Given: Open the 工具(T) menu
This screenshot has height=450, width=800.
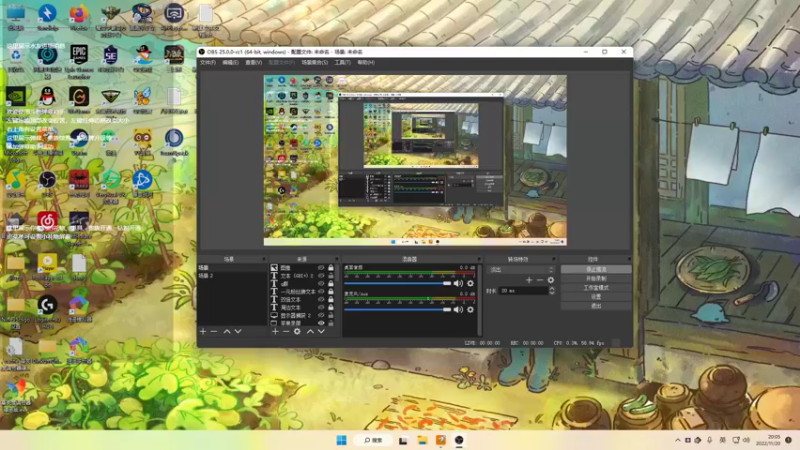Looking at the screenshot, I should coord(342,62).
